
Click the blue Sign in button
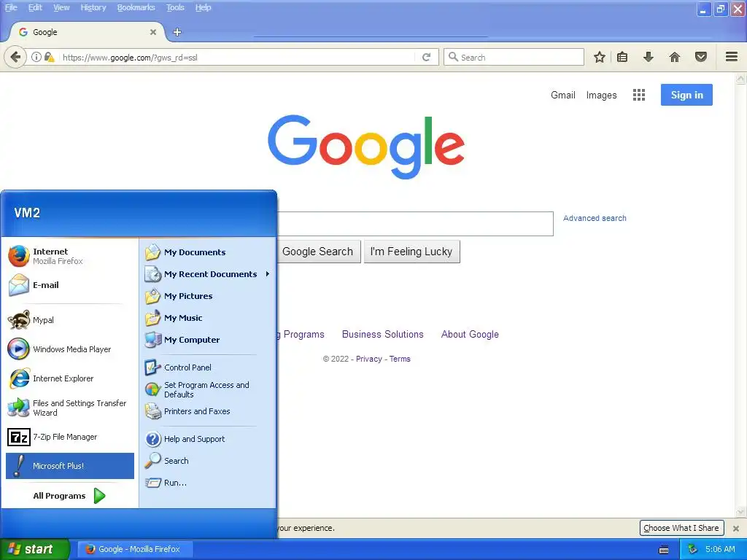pyautogui.click(x=686, y=95)
